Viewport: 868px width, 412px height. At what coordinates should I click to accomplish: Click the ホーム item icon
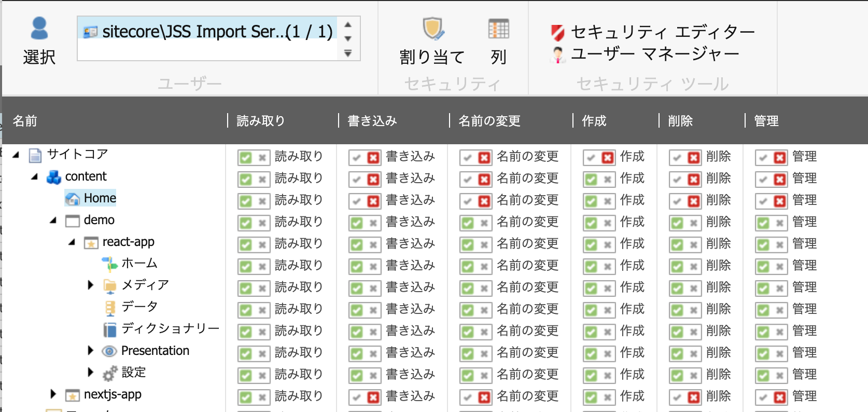click(x=110, y=264)
